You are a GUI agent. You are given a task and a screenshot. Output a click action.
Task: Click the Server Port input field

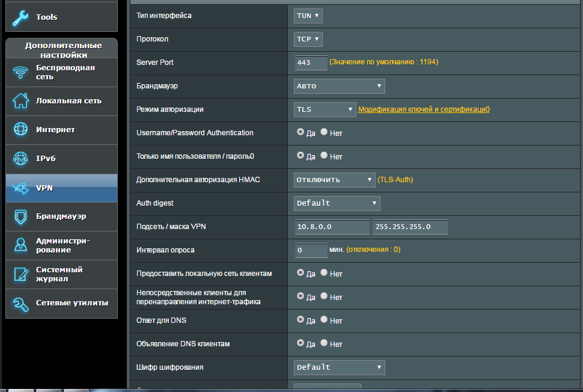(x=311, y=63)
